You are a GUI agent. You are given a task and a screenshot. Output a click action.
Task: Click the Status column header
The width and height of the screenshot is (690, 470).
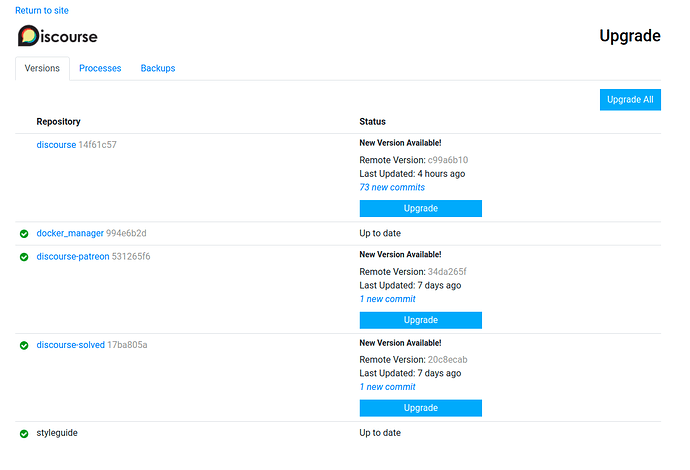[372, 122]
